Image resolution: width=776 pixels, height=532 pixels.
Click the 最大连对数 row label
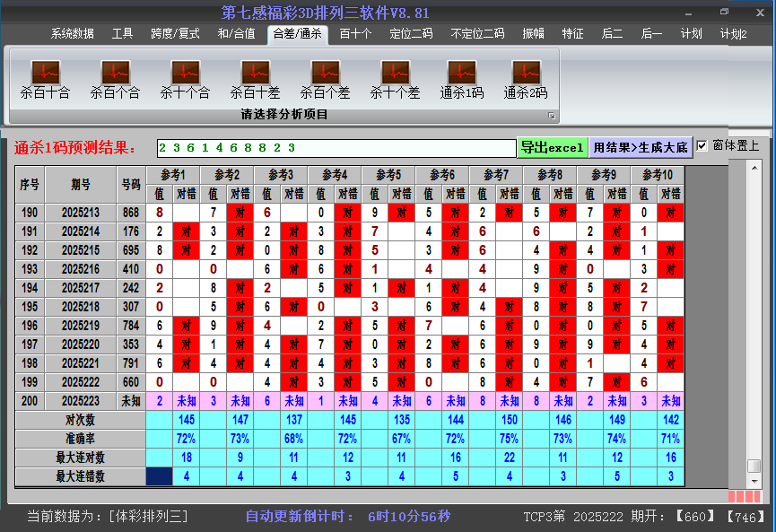tap(80, 458)
